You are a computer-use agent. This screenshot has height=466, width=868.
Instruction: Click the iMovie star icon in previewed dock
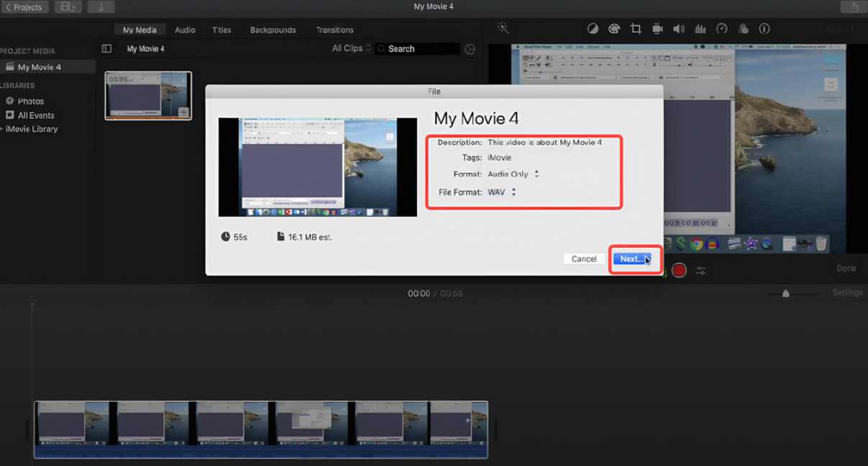pyautogui.click(x=751, y=244)
